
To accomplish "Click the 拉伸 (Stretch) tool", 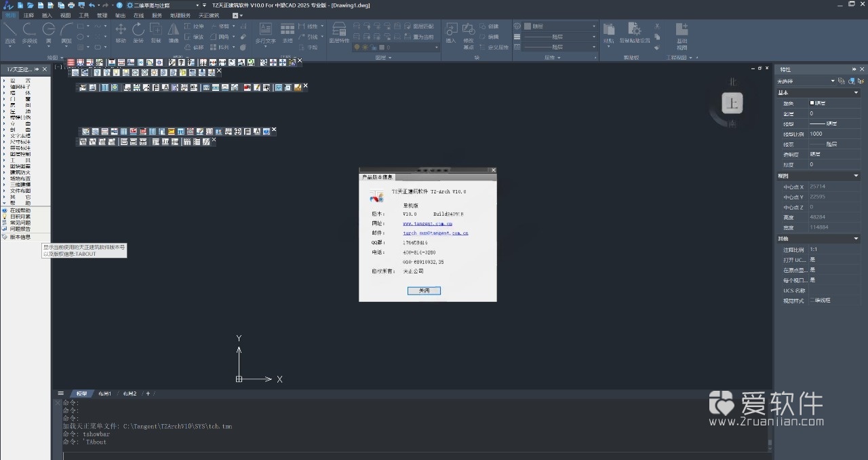I will point(193,26).
